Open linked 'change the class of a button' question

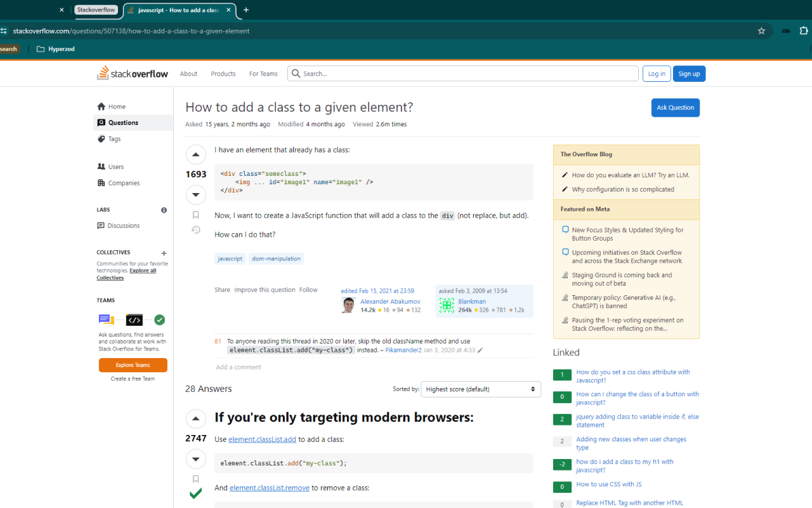tap(638, 398)
